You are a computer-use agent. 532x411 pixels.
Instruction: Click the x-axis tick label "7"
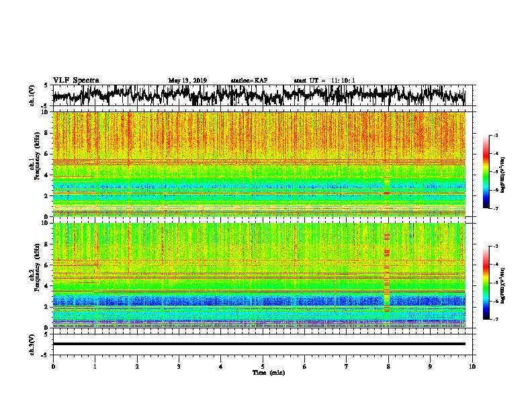347,367
